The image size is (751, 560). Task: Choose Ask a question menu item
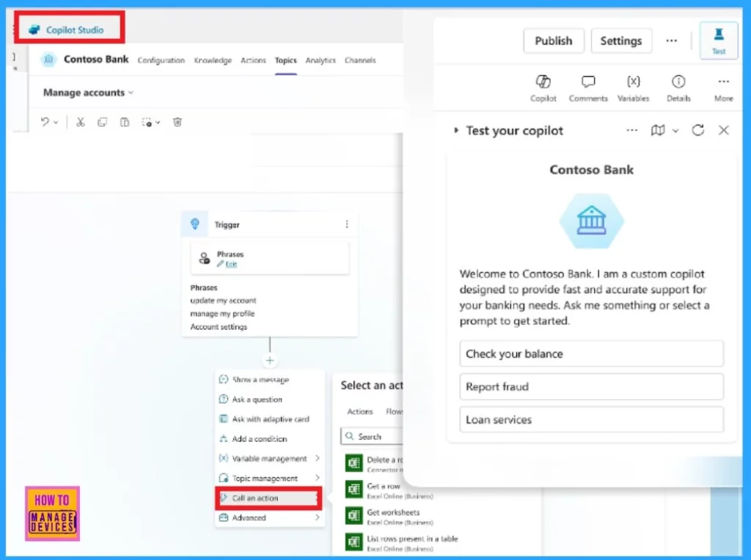pyautogui.click(x=270, y=399)
